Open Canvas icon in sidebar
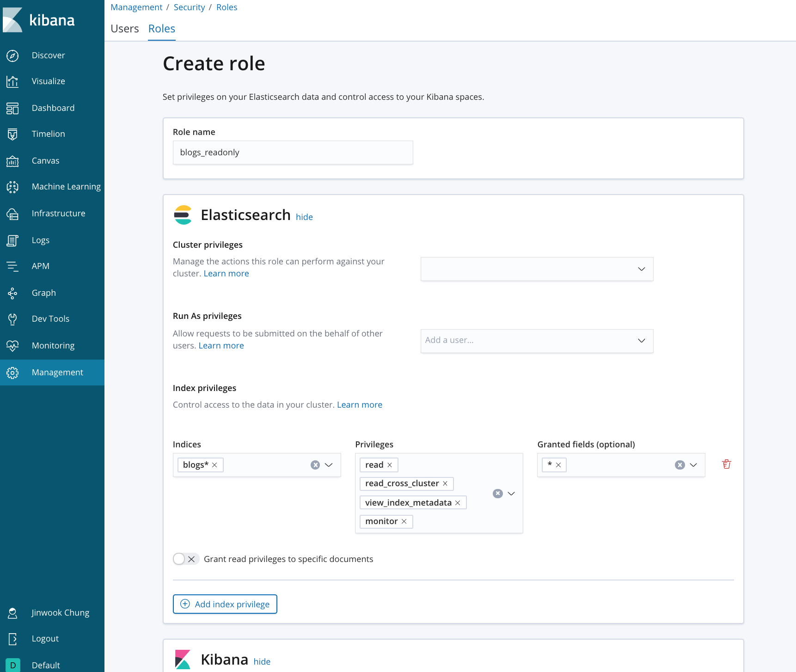Image resolution: width=796 pixels, height=672 pixels. 12,161
